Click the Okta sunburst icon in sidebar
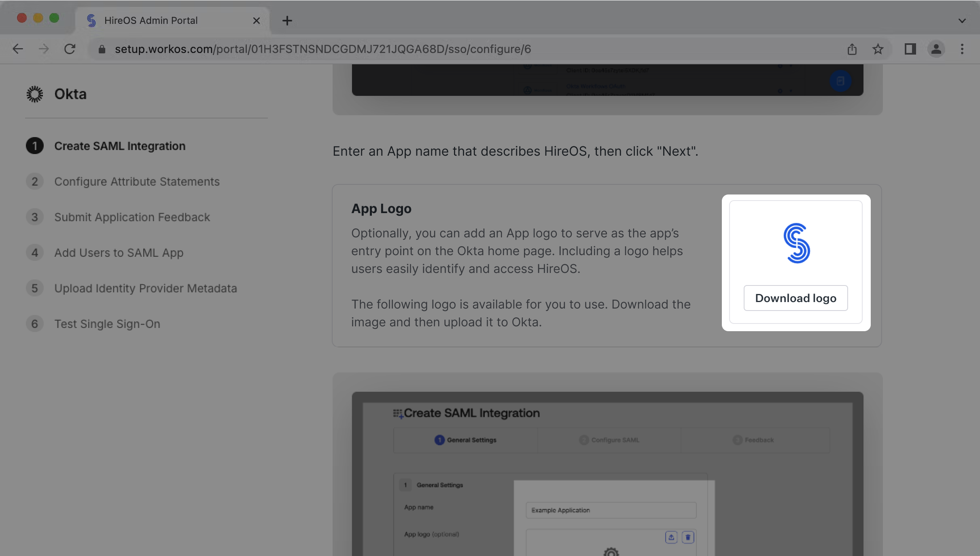The width and height of the screenshot is (980, 556). click(34, 94)
